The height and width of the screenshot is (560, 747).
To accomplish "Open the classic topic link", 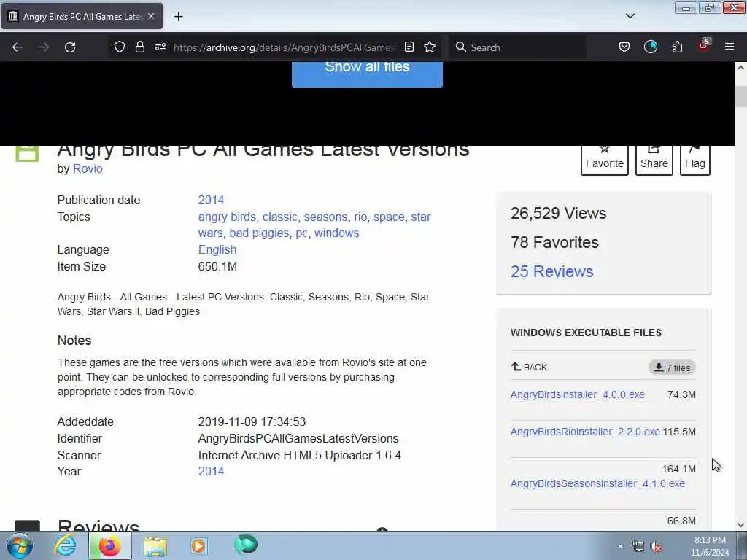I will point(279,217).
